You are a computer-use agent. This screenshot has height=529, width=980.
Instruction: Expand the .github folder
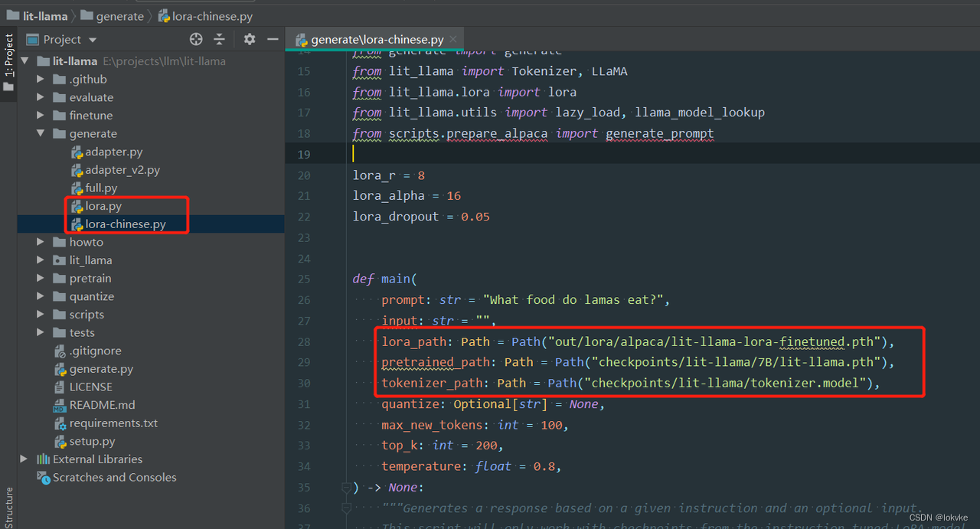tap(41, 80)
